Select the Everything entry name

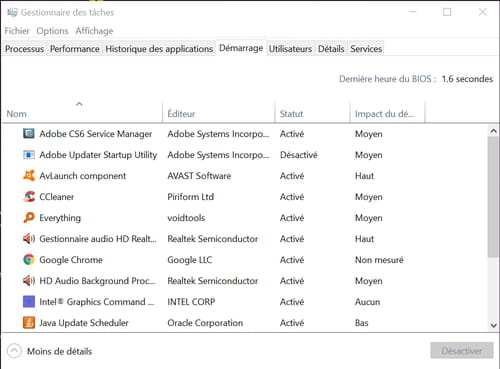click(60, 218)
